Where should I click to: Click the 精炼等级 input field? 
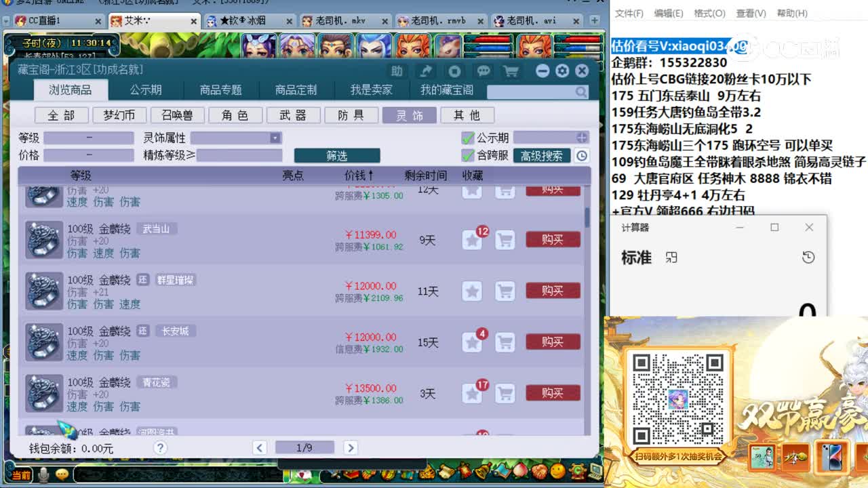pos(239,155)
